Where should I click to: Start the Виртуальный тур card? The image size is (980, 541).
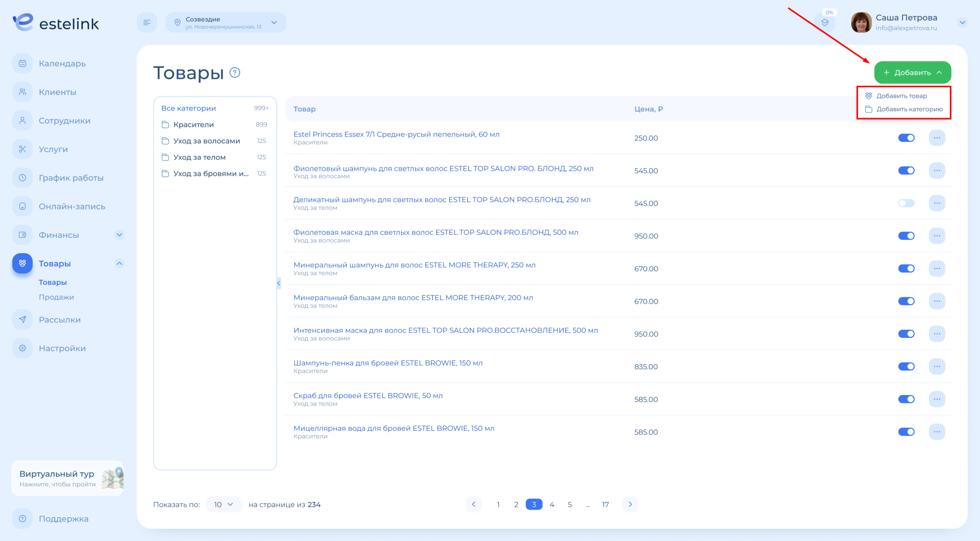pos(68,478)
